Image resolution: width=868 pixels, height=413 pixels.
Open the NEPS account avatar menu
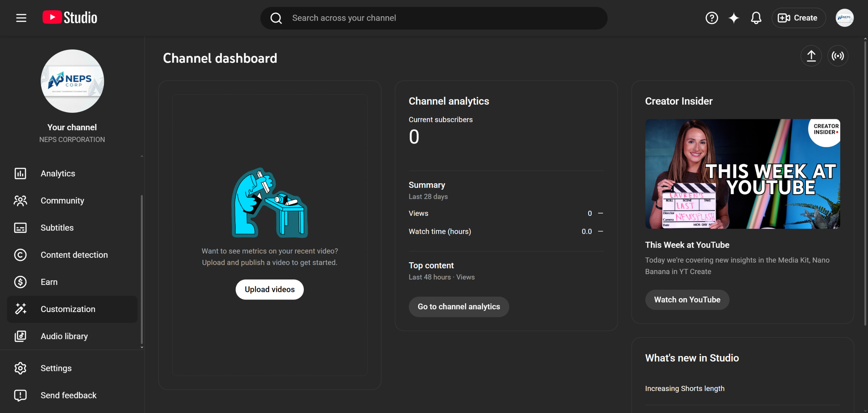coord(844,18)
